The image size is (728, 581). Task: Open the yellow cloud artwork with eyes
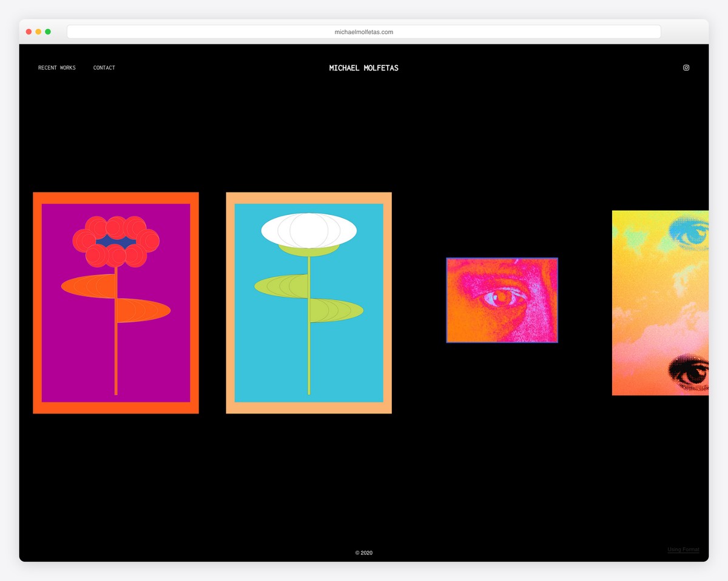(x=660, y=304)
